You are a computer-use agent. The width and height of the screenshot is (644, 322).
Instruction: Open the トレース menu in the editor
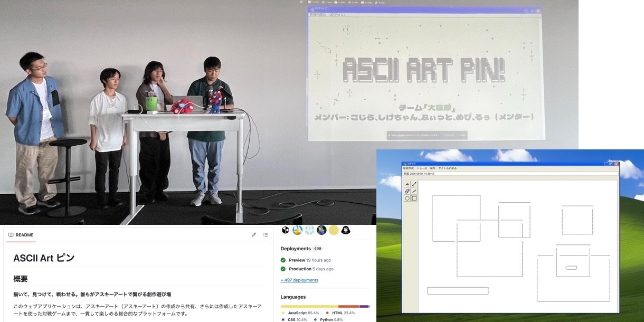point(422,168)
